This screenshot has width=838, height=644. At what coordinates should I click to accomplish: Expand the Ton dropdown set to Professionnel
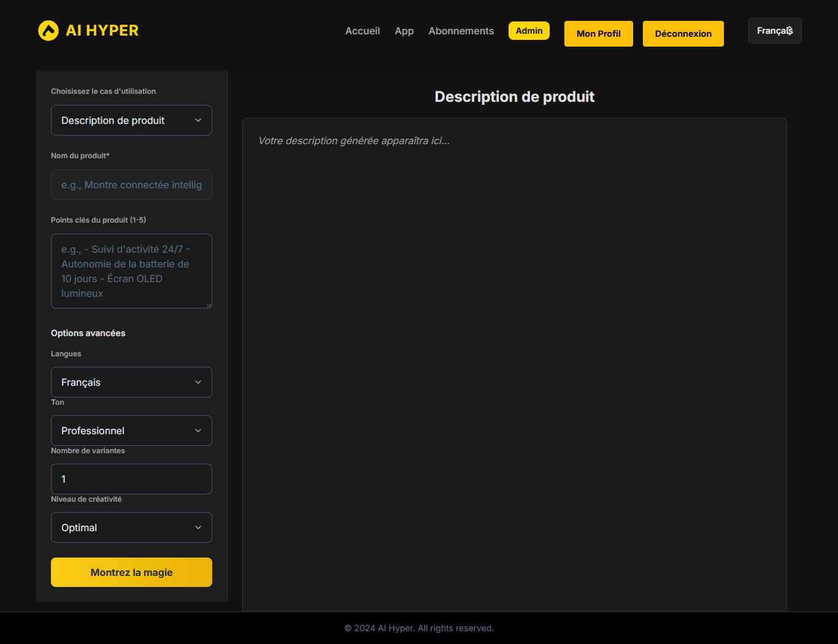coord(131,431)
